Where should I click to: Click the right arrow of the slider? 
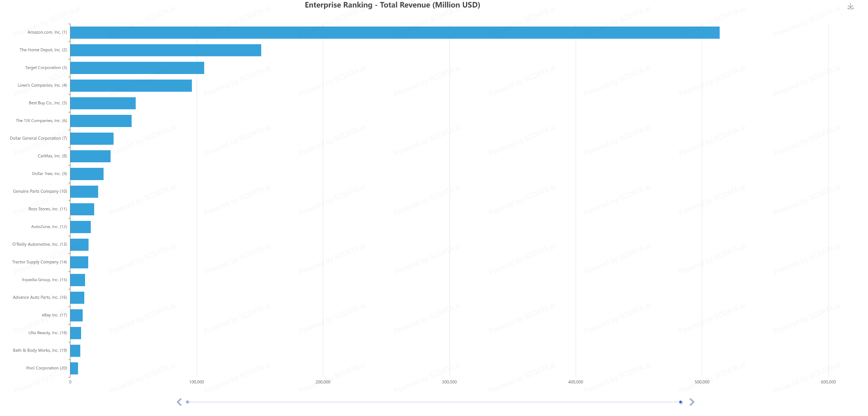tap(692, 402)
